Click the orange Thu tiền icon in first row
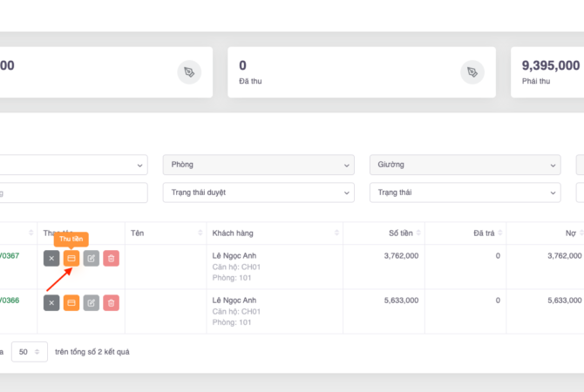The image size is (584, 392). coord(71,258)
